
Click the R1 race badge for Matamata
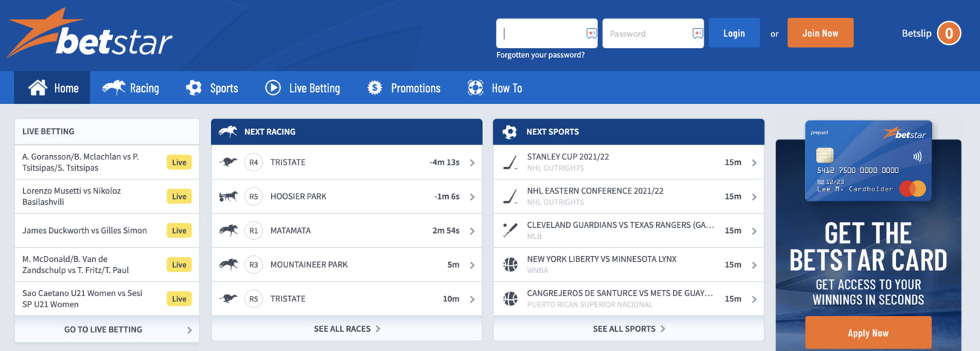254,231
